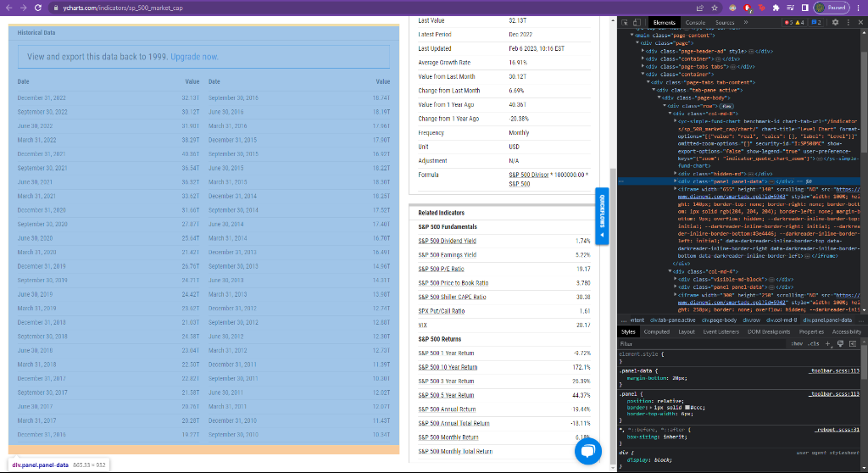Open DevTools settings gear
868x473 pixels.
(x=835, y=23)
